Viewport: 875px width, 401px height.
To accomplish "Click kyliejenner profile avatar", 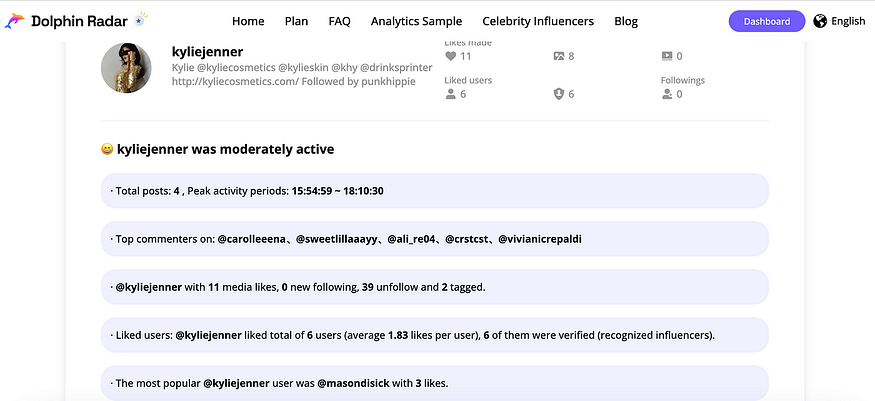I will (126, 68).
